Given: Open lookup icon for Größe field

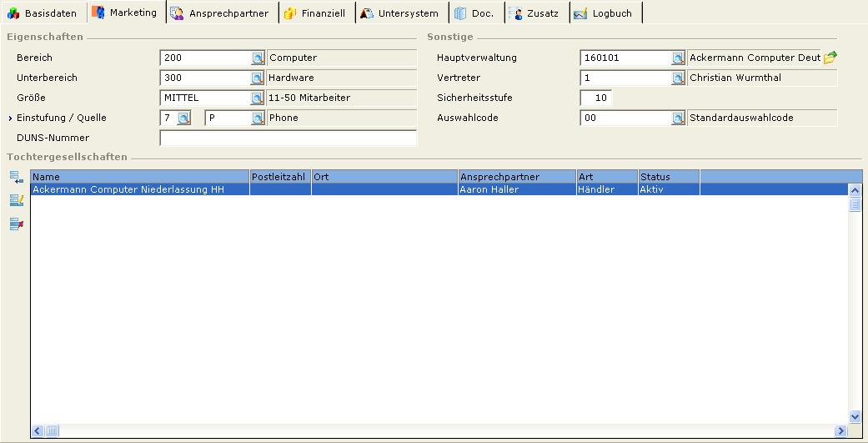Looking at the screenshot, I should coord(258,98).
